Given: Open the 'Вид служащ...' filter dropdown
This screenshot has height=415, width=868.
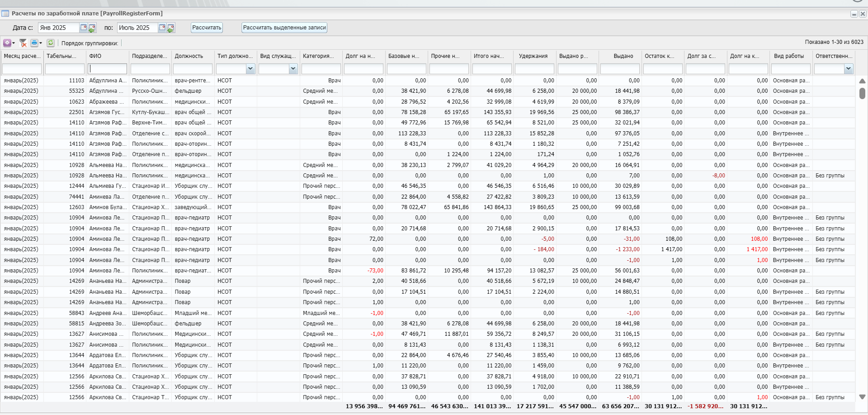Looking at the screenshot, I should point(293,69).
